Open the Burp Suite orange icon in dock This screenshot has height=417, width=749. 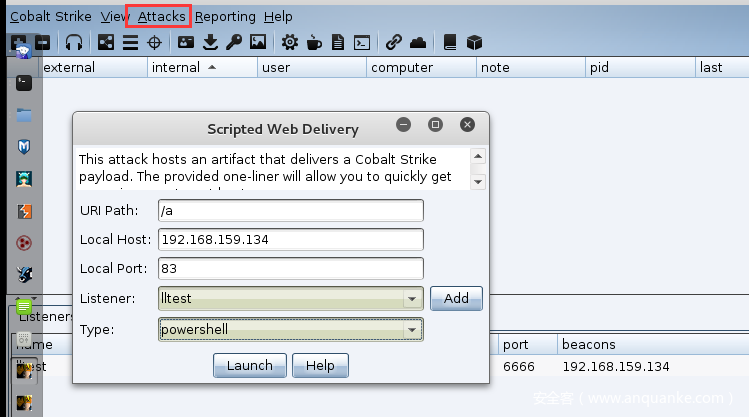click(24, 211)
